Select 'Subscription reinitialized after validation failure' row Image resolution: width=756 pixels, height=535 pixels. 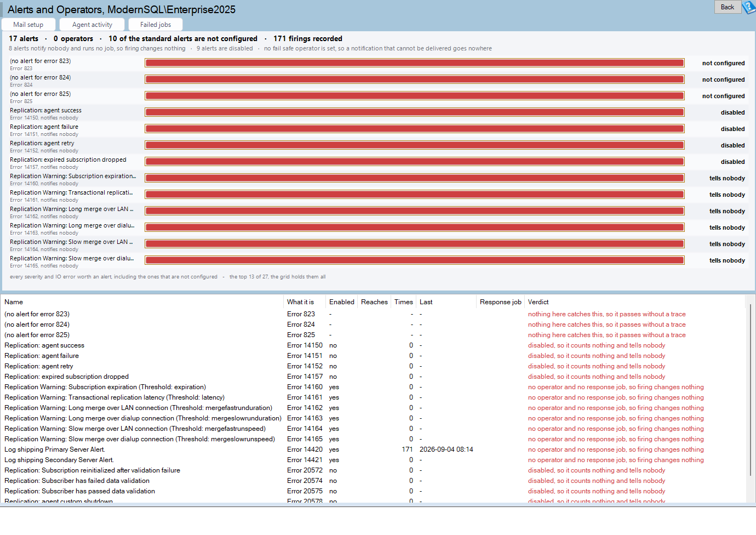[x=374, y=470]
